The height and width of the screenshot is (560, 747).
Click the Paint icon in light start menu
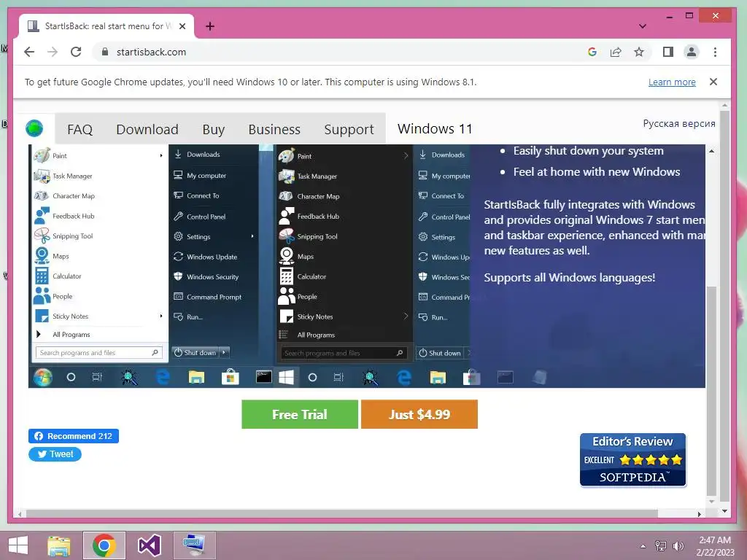pyautogui.click(x=42, y=155)
